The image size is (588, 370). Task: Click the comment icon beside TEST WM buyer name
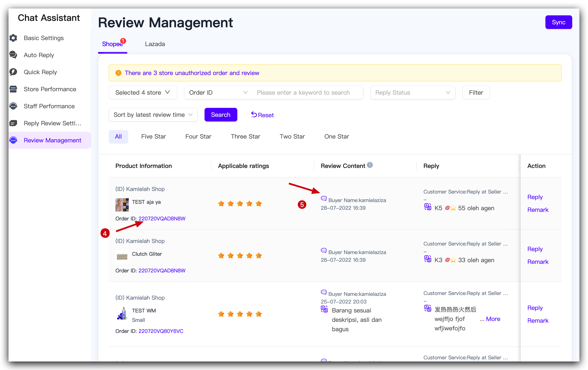coord(324,292)
